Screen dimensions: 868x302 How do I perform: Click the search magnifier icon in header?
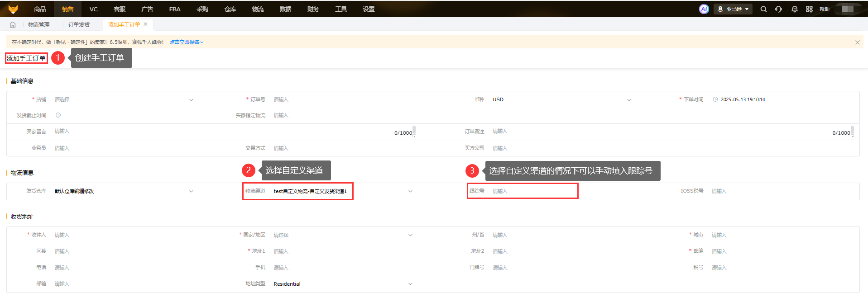pyautogui.click(x=763, y=9)
